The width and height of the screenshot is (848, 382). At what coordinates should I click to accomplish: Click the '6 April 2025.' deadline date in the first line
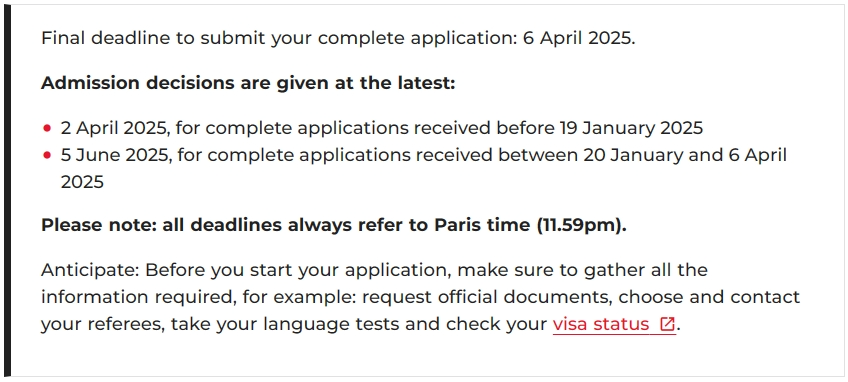click(x=579, y=38)
